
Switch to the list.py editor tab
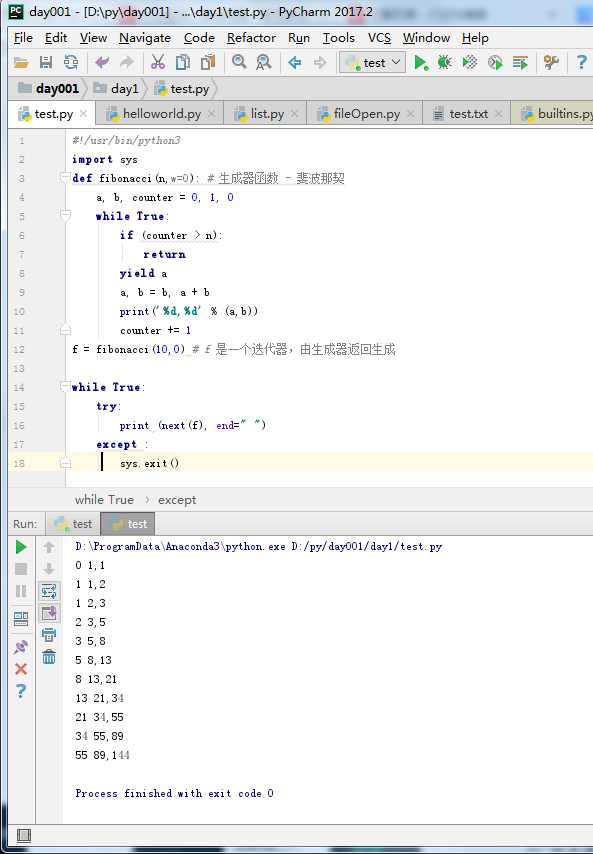coord(267,114)
